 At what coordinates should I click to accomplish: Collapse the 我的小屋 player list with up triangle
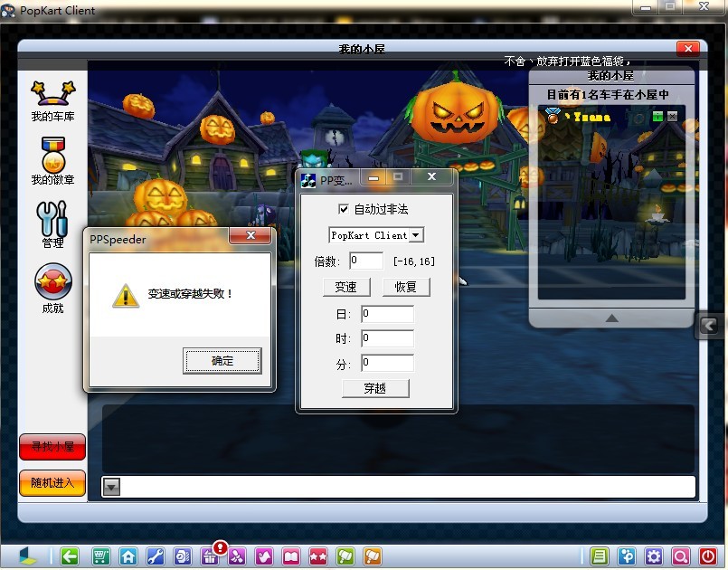(612, 318)
